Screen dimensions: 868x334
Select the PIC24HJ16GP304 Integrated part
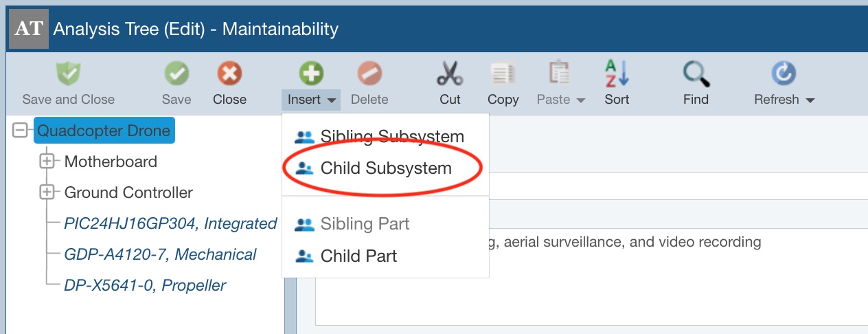pos(170,223)
